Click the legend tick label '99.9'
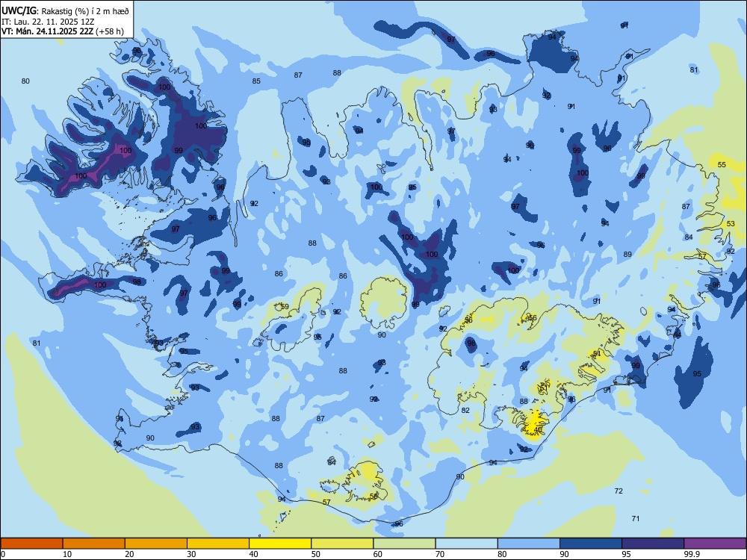The image size is (747, 560). click(x=691, y=554)
